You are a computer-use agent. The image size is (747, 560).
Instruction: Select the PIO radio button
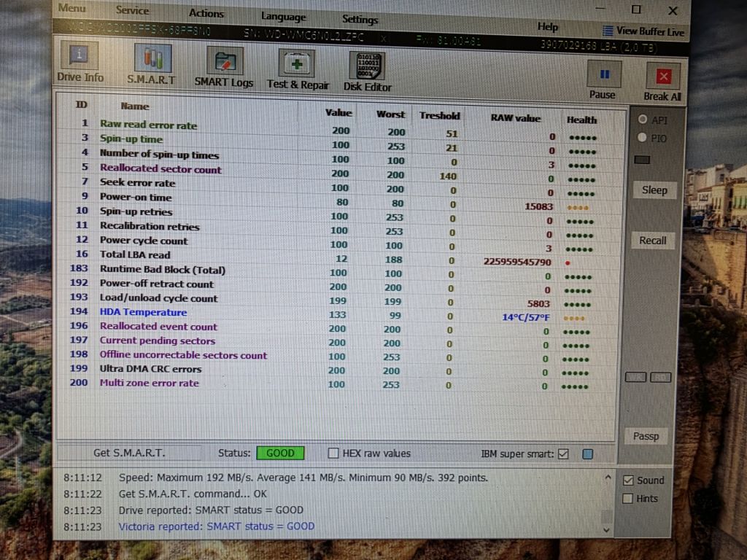coord(642,138)
